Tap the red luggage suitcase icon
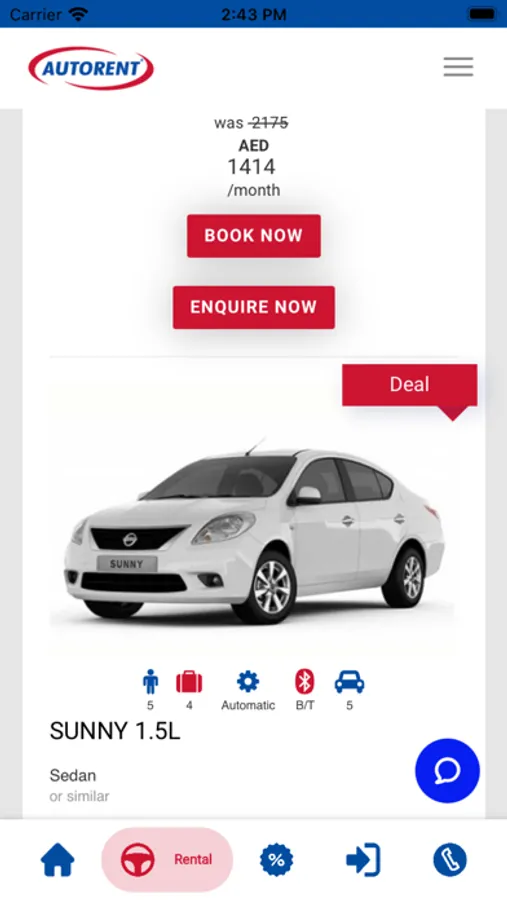This screenshot has width=507, height=900. tap(189, 682)
